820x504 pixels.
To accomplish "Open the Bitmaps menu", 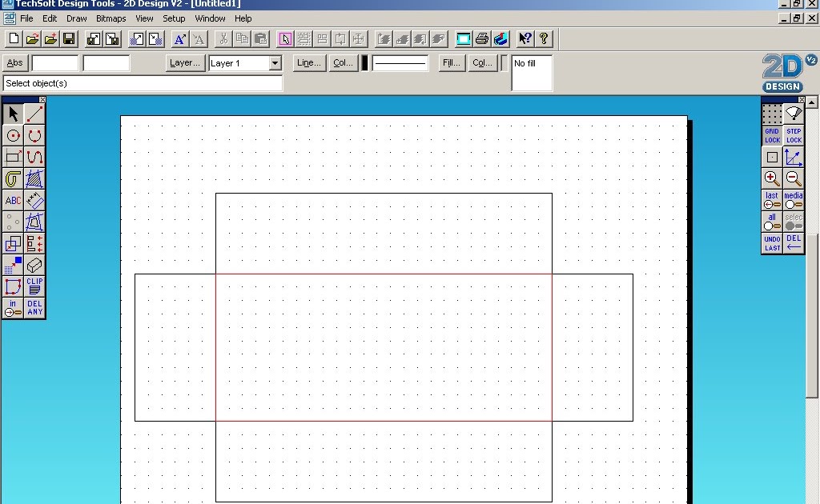I will (x=111, y=18).
